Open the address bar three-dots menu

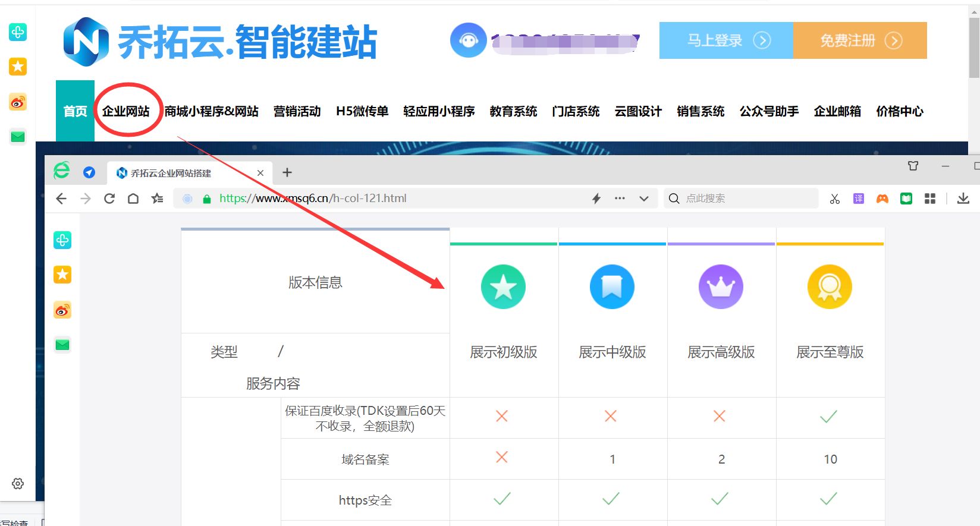click(x=620, y=199)
